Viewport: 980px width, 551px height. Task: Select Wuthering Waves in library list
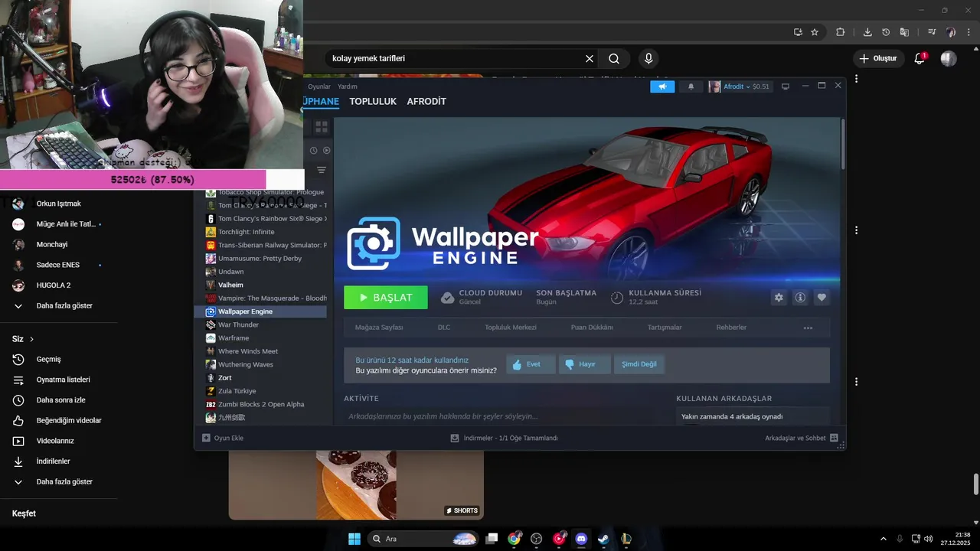266,364
